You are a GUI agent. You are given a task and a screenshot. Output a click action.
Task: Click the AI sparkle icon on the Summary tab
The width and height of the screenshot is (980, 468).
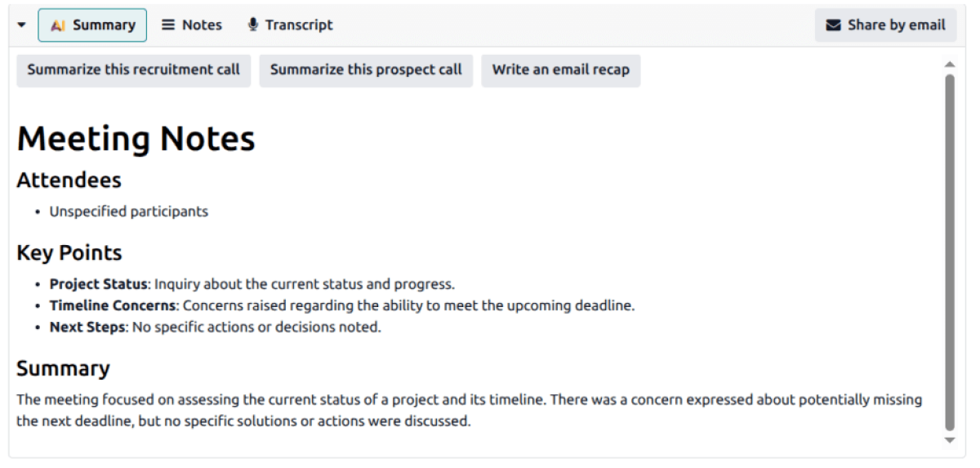click(57, 25)
